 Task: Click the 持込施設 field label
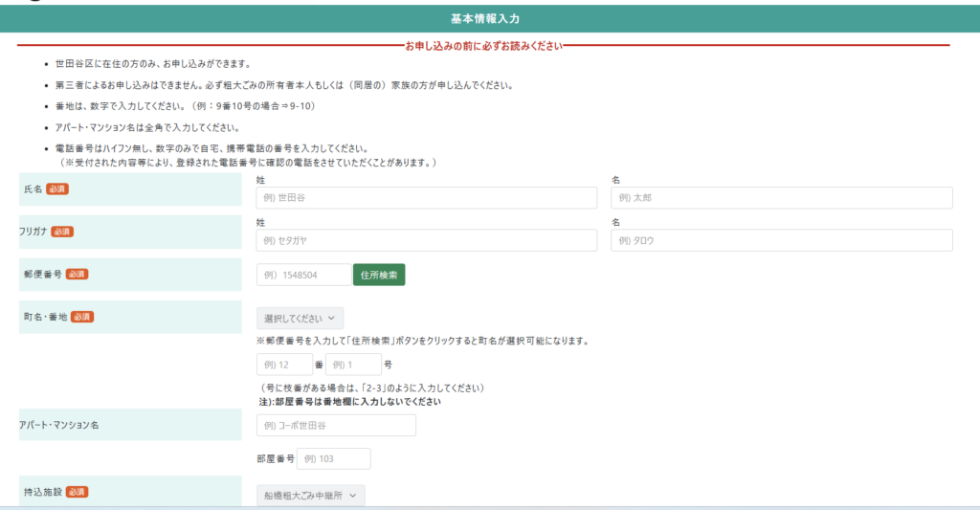40,492
